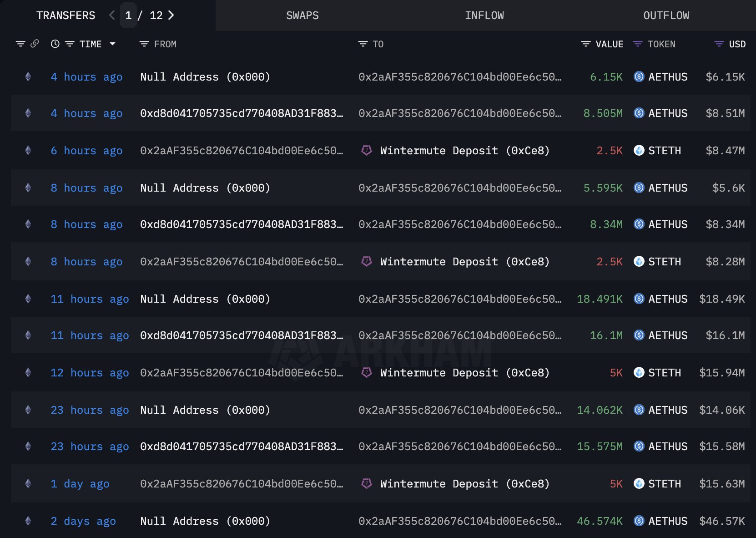Go to next transfers page arrow

point(171,15)
